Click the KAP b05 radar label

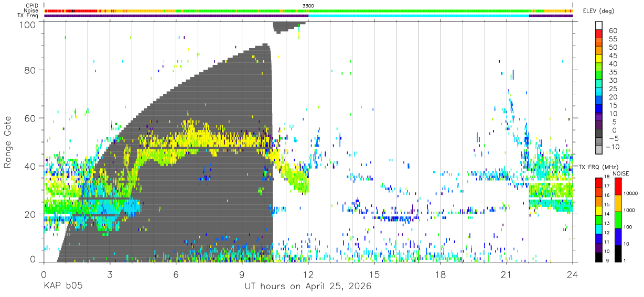pos(63,287)
